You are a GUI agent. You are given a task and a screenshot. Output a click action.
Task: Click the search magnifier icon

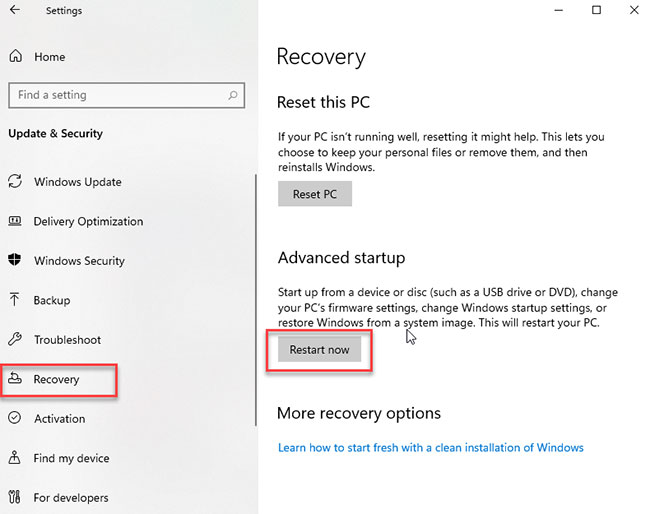coord(232,95)
